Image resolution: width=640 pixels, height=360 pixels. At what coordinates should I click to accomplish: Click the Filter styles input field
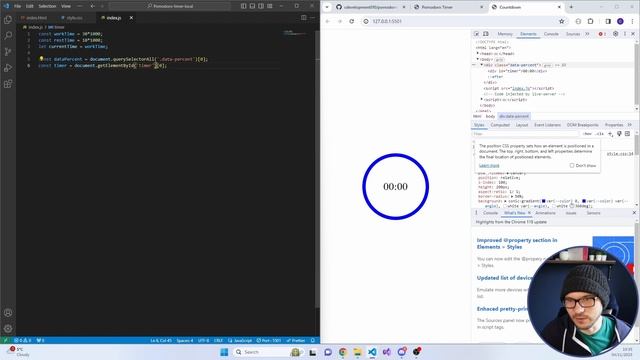click(x=526, y=134)
